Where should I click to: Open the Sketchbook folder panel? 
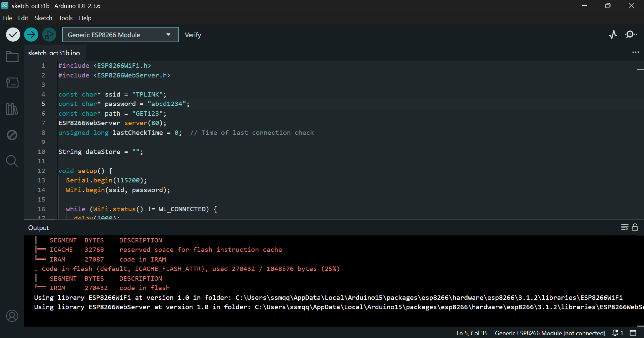[12, 56]
